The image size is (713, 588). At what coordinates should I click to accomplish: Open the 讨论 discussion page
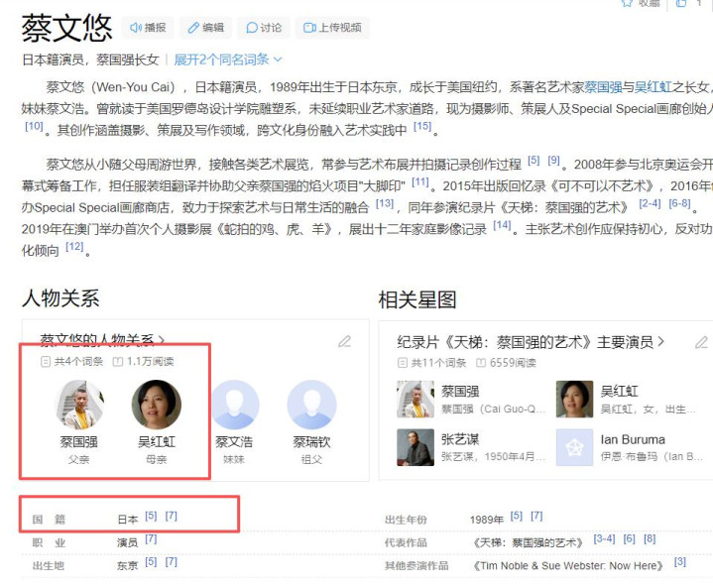(x=264, y=28)
